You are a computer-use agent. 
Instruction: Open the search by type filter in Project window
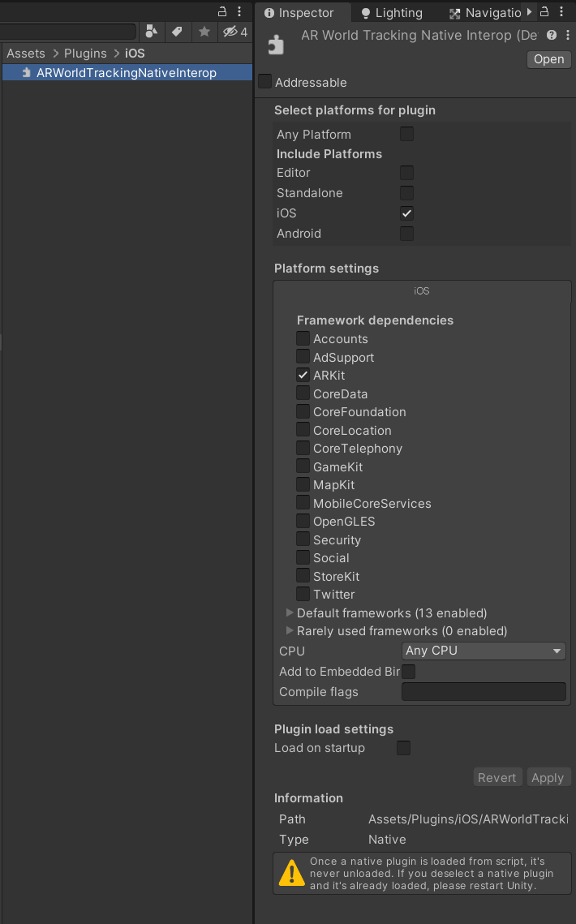(x=152, y=31)
